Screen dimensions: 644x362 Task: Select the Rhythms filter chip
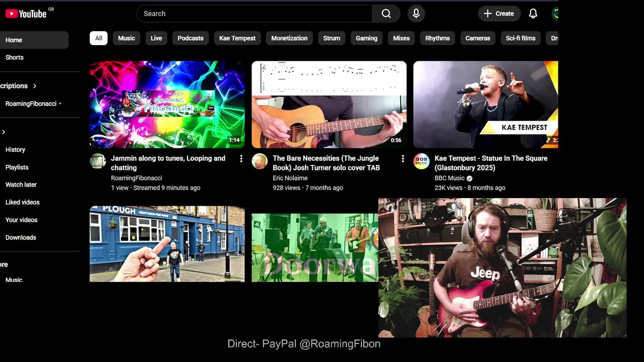(437, 38)
